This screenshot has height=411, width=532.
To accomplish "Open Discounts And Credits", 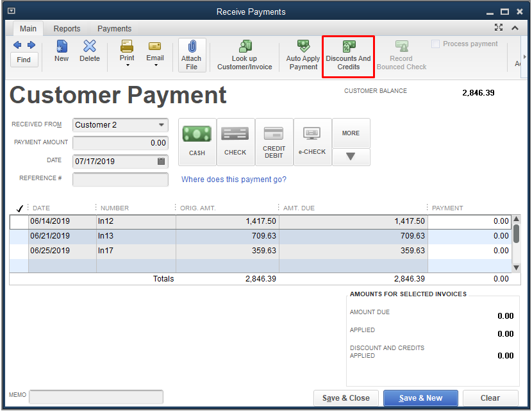I will point(348,56).
